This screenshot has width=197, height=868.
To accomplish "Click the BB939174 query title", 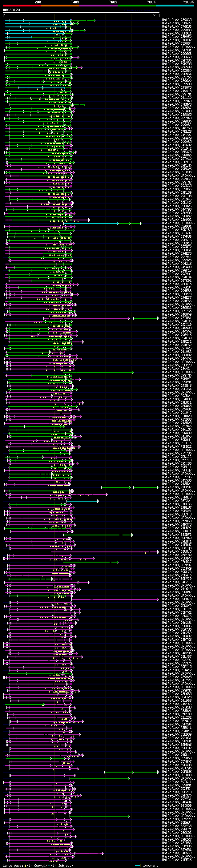I will 12,10.
